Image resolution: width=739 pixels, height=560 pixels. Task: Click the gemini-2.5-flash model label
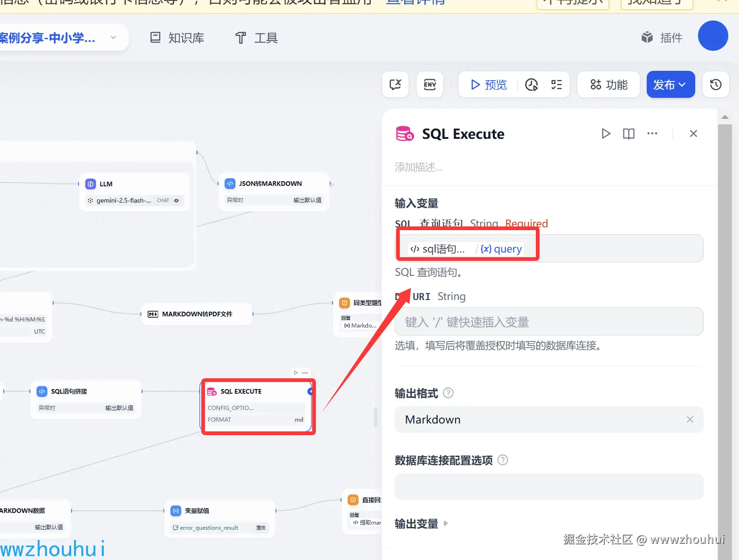tap(123, 200)
